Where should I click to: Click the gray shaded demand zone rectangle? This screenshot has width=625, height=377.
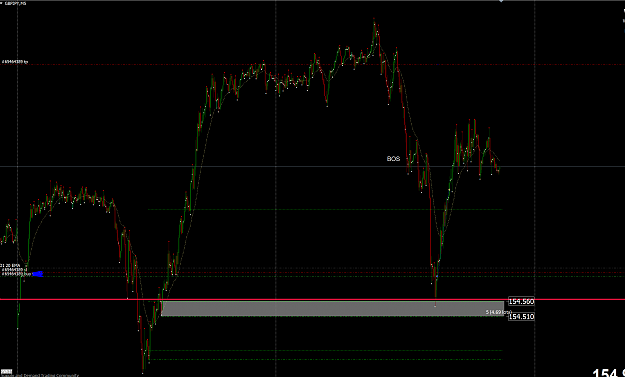tap(332, 309)
